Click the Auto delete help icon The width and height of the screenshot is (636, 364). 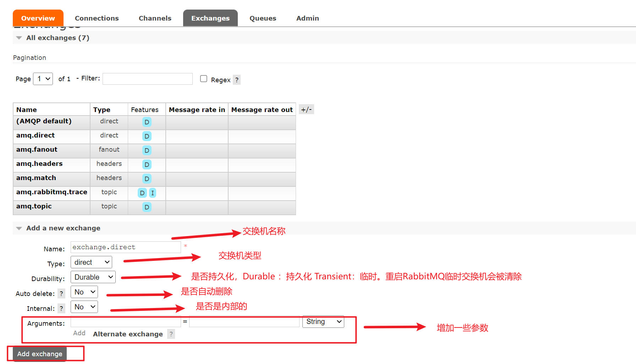pyautogui.click(x=61, y=293)
